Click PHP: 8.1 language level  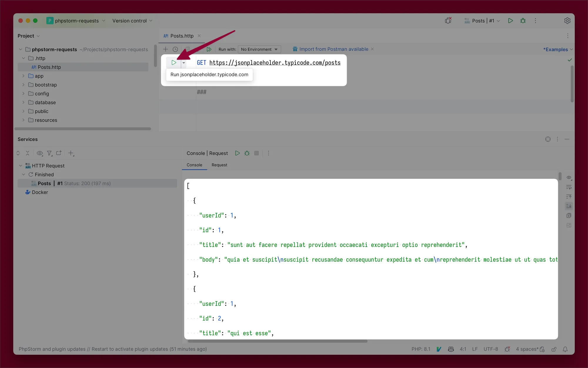421,349
